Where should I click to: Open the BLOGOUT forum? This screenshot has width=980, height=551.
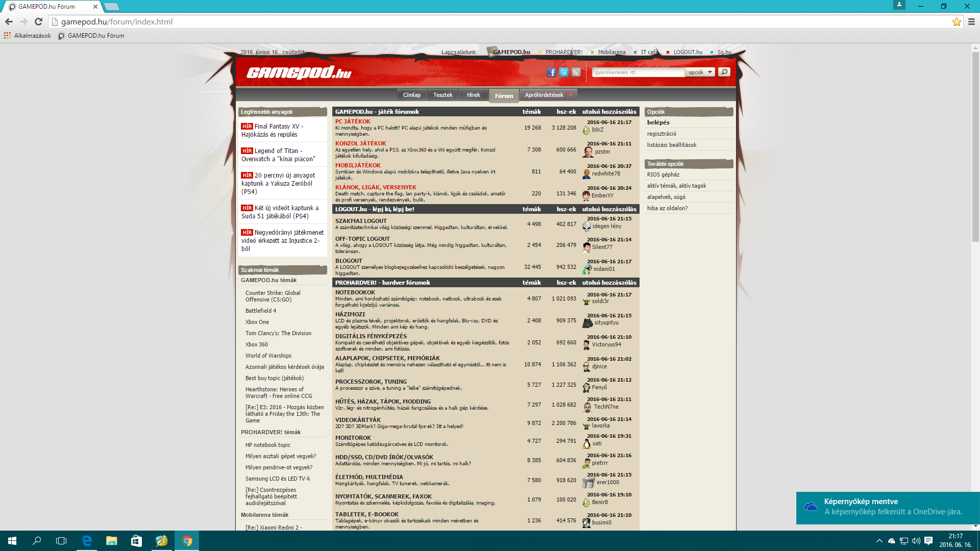click(x=349, y=261)
